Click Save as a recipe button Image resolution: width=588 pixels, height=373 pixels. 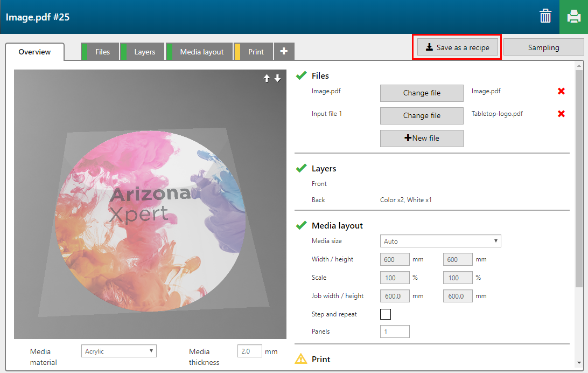coord(458,47)
